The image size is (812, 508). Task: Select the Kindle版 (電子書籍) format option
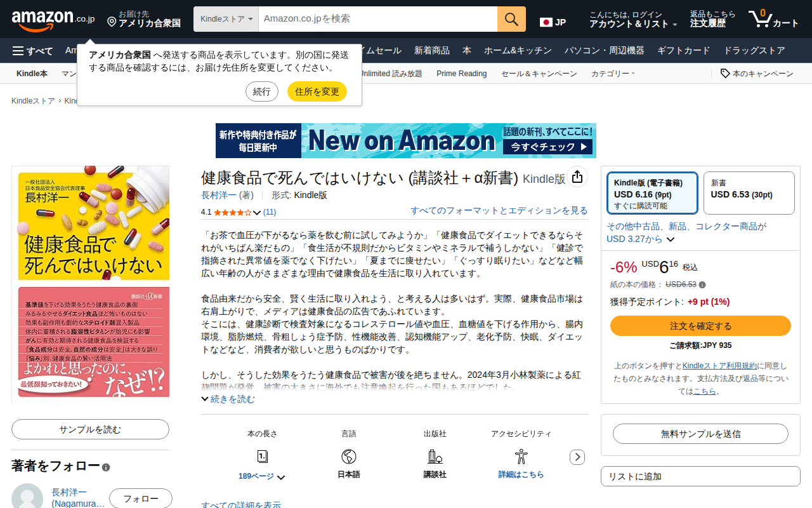click(652, 193)
